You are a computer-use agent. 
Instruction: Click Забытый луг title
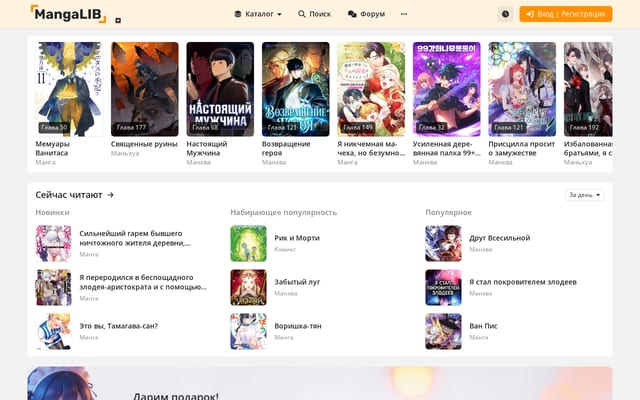(297, 282)
